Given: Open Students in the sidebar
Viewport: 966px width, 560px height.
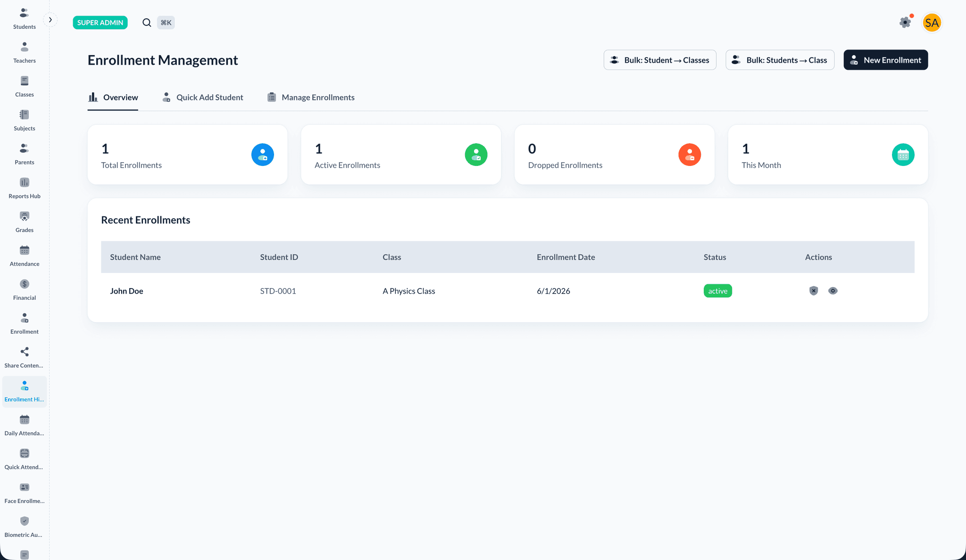Looking at the screenshot, I should pos(25,19).
